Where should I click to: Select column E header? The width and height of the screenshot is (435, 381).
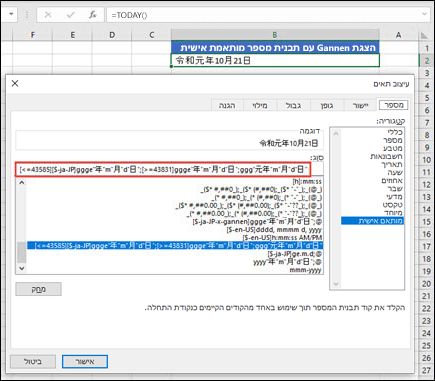click(x=72, y=35)
